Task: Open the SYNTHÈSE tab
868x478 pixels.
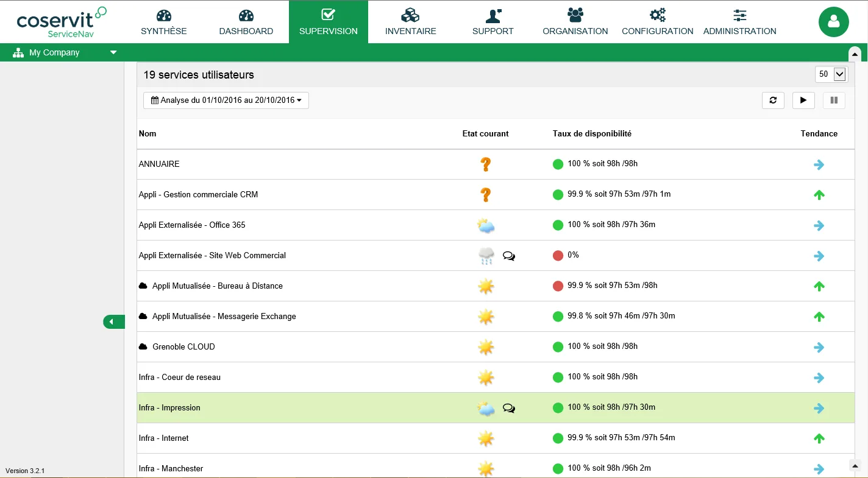Action: (163, 22)
